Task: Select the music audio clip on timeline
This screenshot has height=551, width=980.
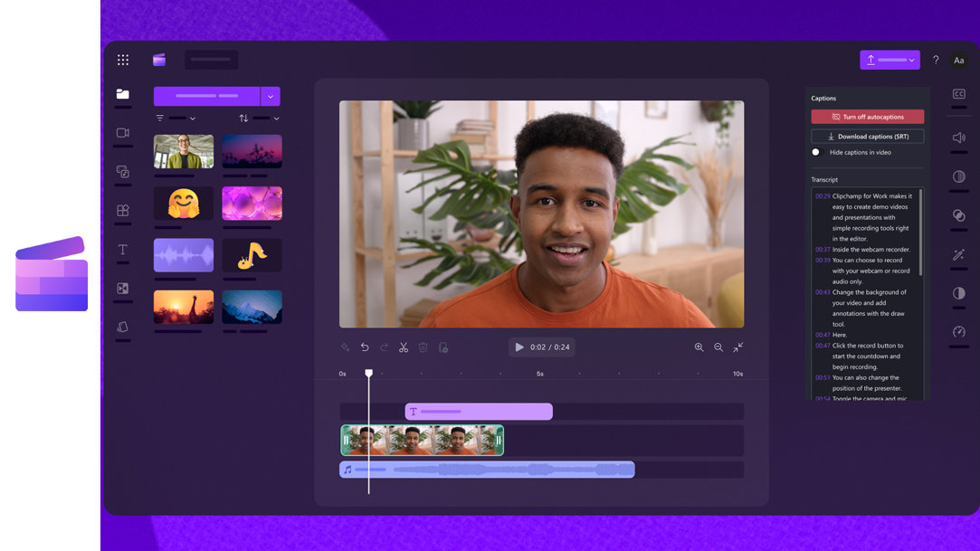Action: [x=487, y=470]
